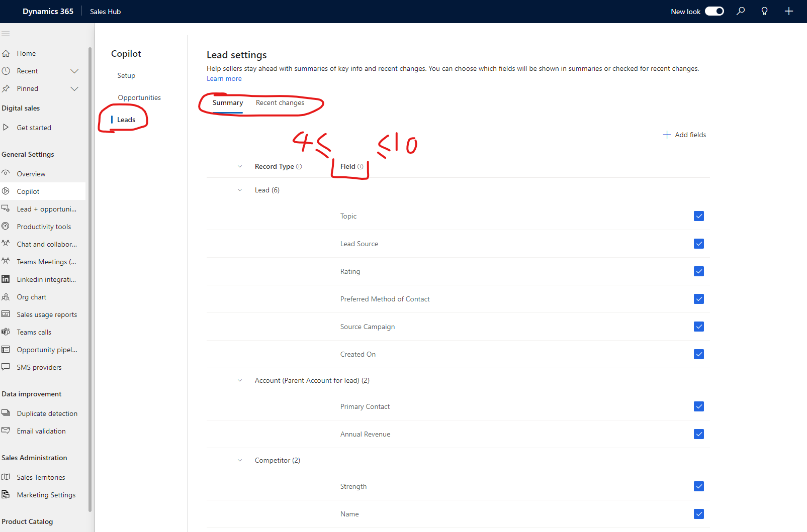Click the Email validation envelope icon
This screenshot has width=807, height=532.
click(x=6, y=431)
